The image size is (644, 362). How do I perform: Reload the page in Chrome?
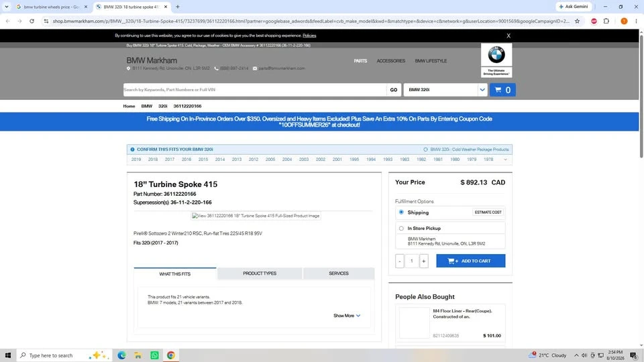(32, 21)
